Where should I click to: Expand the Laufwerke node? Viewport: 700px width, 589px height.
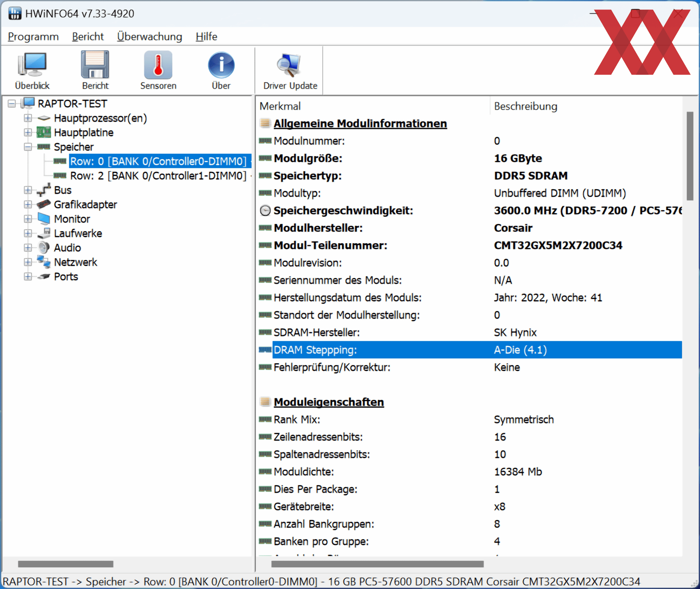[x=28, y=233]
